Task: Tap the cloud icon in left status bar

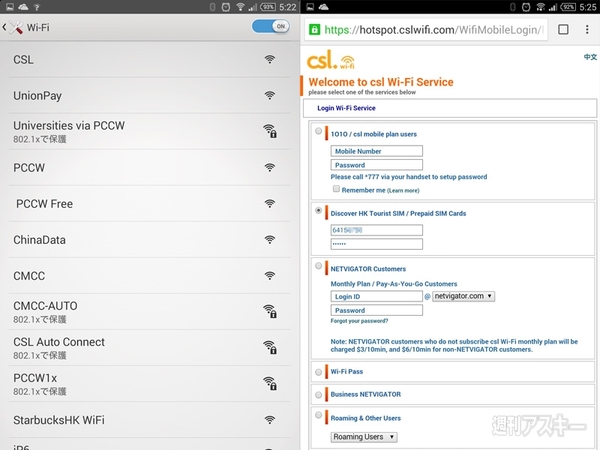Action: coord(23,7)
